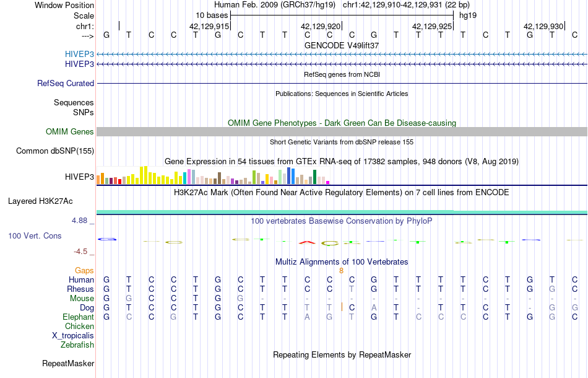Click the 42,129,920 ruler position
The height and width of the screenshot is (378, 588).
320,26
